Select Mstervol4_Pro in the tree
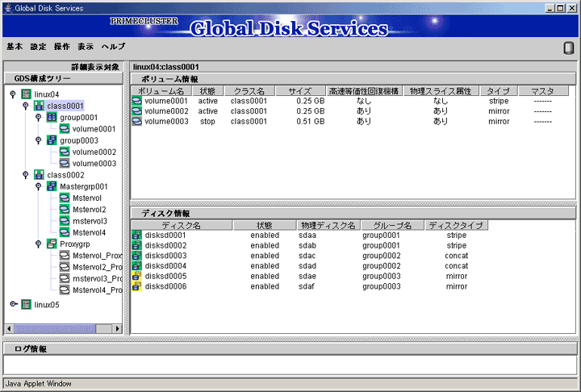Viewport: 581px width, 392px height. pos(97,290)
